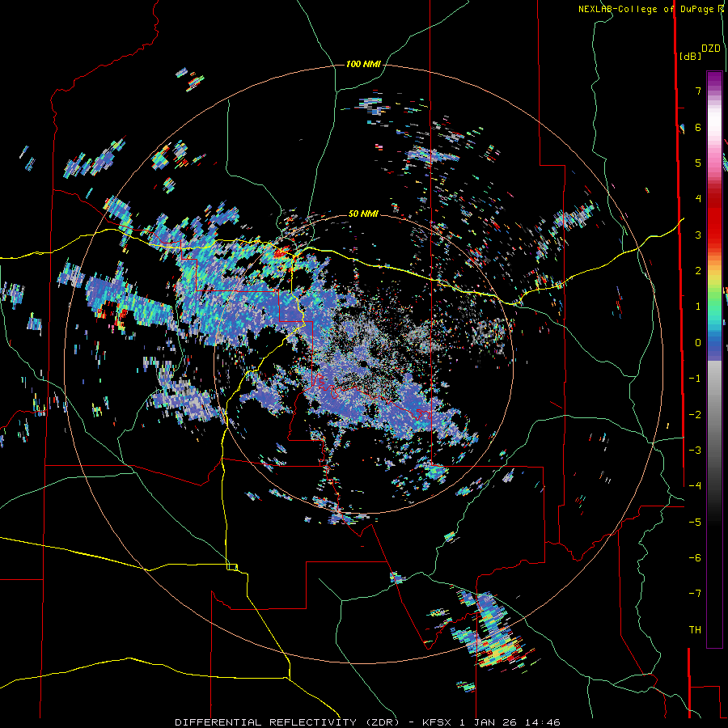
Task: Click the "-2" scale value
Action: (695, 414)
